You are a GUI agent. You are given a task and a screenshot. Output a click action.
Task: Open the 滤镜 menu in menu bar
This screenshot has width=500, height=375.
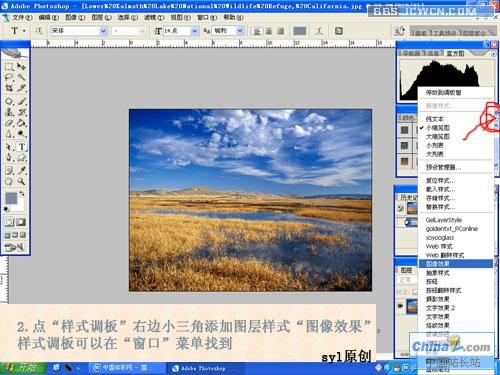click(x=154, y=17)
